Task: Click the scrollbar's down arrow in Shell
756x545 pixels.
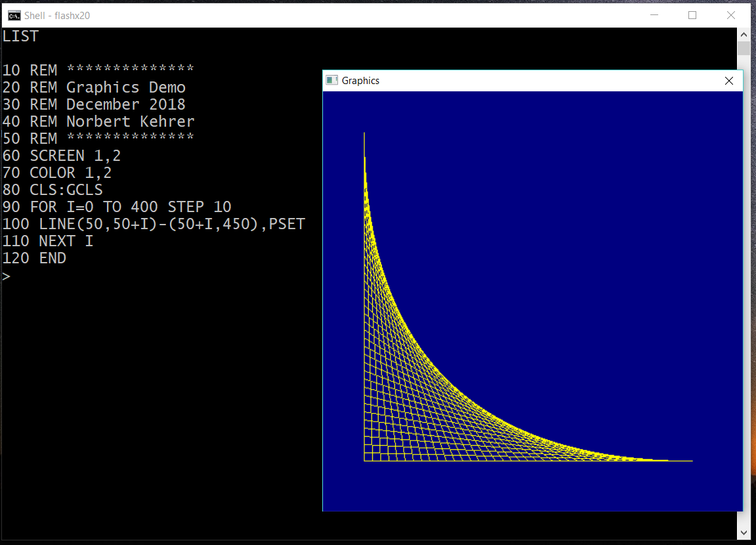Action: tap(744, 533)
